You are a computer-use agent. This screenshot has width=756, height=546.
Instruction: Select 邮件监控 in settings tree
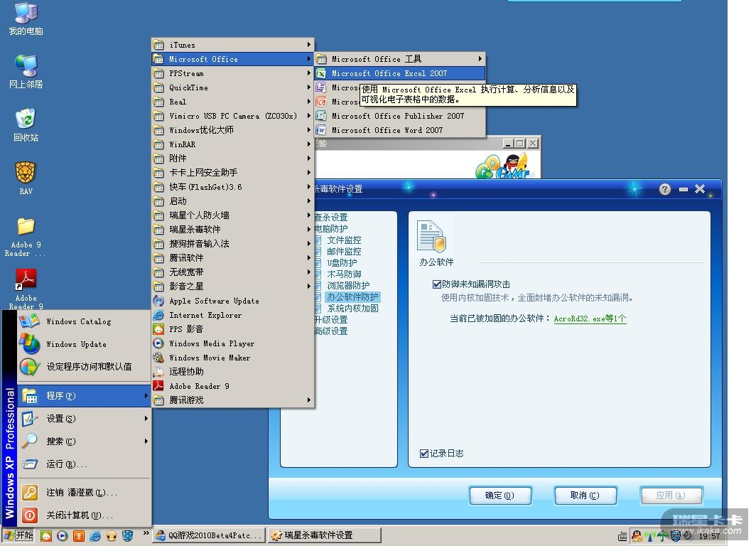(344, 251)
